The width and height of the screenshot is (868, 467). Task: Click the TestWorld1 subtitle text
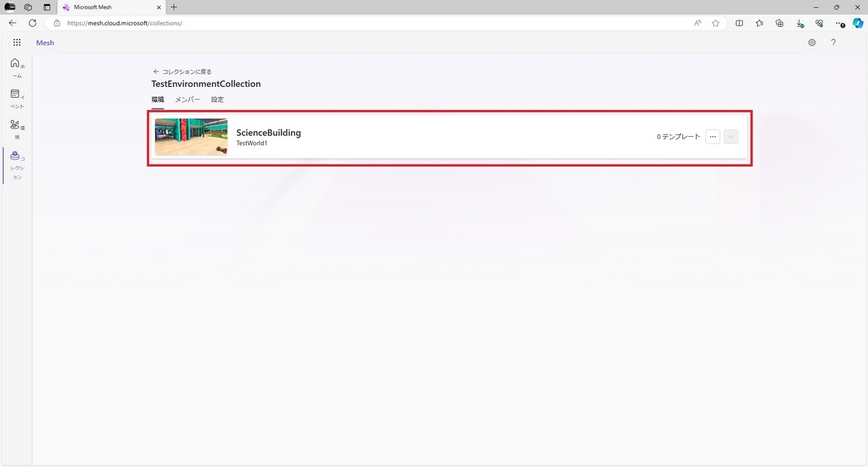point(252,143)
